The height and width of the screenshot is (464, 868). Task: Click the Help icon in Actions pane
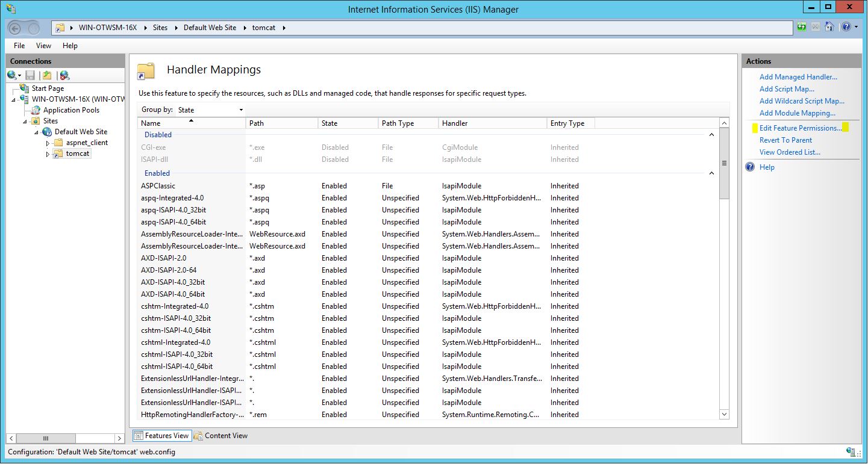click(750, 167)
